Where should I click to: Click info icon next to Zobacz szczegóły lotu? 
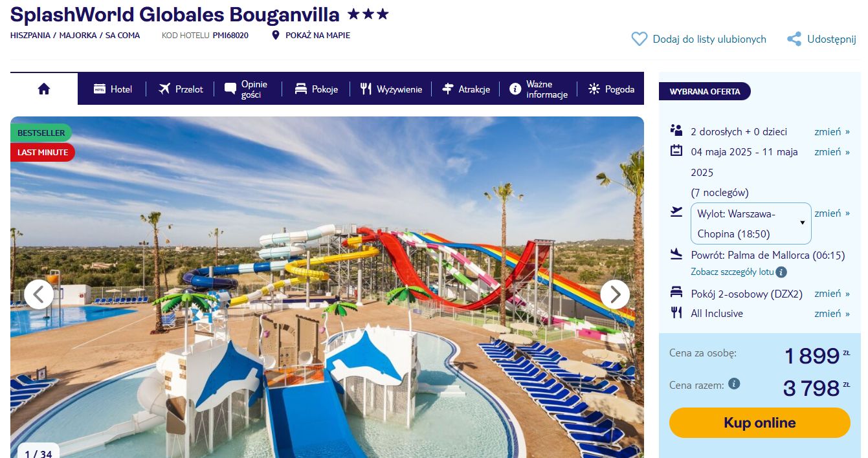click(x=781, y=272)
